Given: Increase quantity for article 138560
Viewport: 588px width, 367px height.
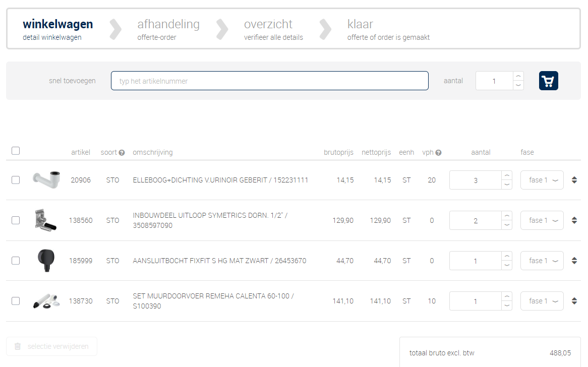Looking at the screenshot, I should coord(507,216).
